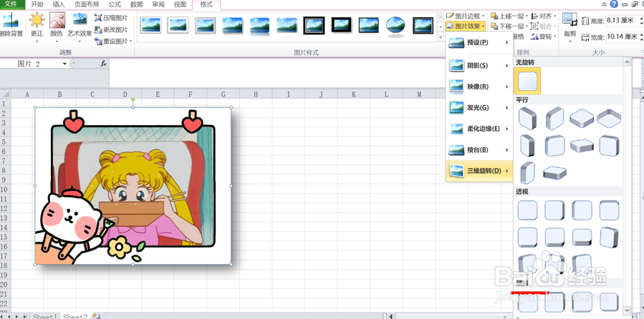Choose the fourth preset in 平行 first row
This screenshot has width=644, height=319.
coord(609,119)
